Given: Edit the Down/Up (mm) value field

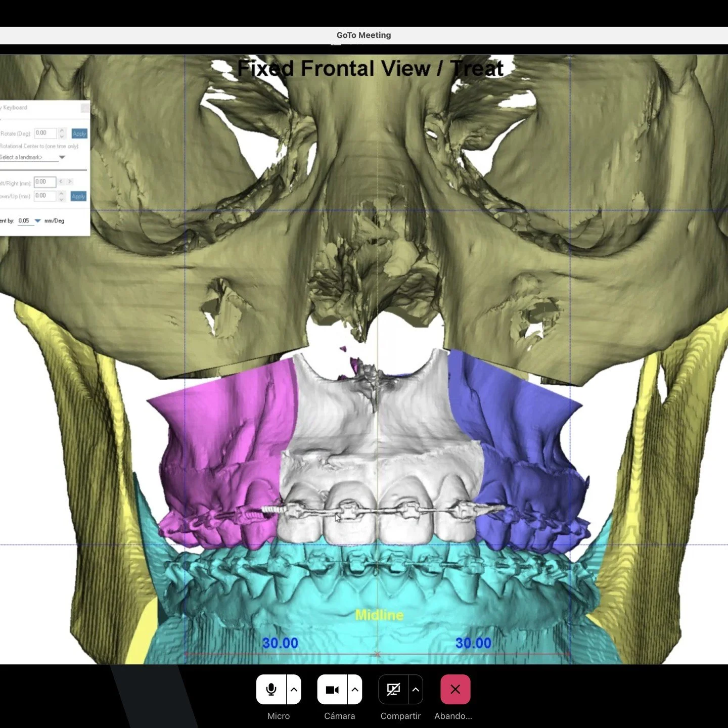Looking at the screenshot, I should (x=44, y=196).
